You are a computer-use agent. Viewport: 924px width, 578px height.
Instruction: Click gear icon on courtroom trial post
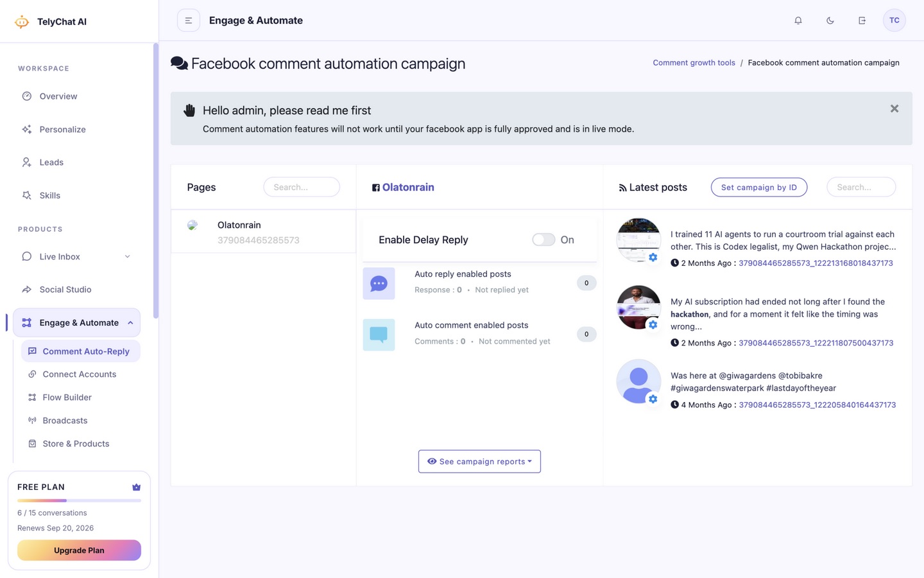(x=653, y=258)
